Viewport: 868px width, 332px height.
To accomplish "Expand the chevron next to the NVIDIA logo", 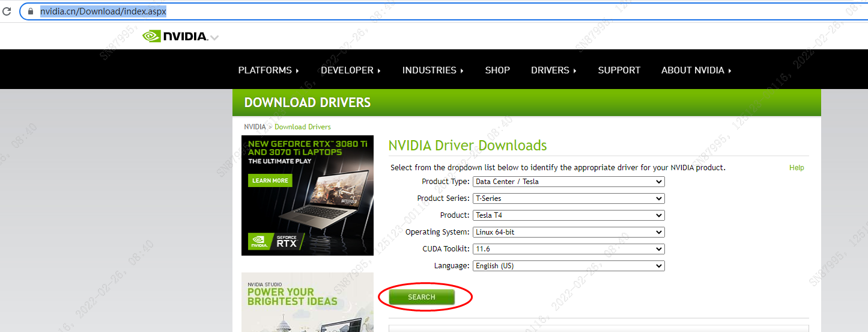I will pyautogui.click(x=214, y=38).
